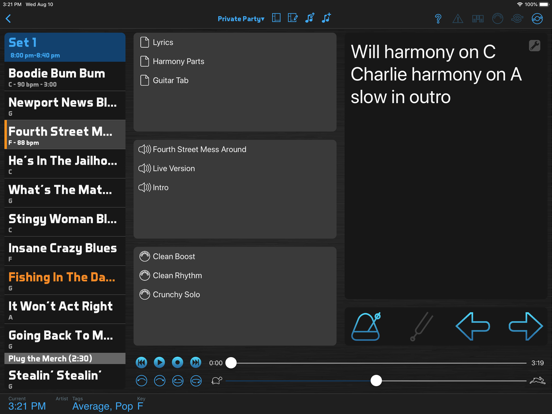Tap the third loop control icon
This screenshot has height=414, width=552.
[177, 381]
